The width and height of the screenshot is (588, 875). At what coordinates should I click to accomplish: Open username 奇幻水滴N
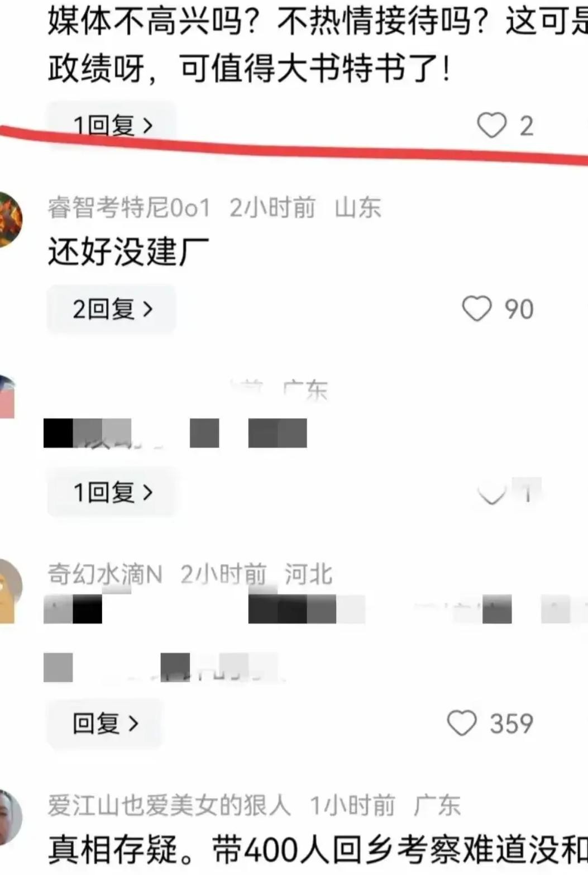(x=105, y=574)
